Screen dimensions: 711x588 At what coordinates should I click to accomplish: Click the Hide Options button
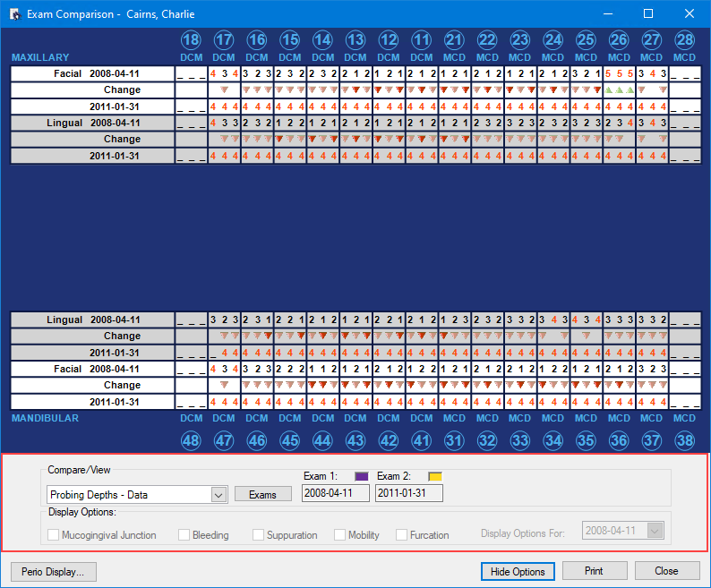pos(518,571)
